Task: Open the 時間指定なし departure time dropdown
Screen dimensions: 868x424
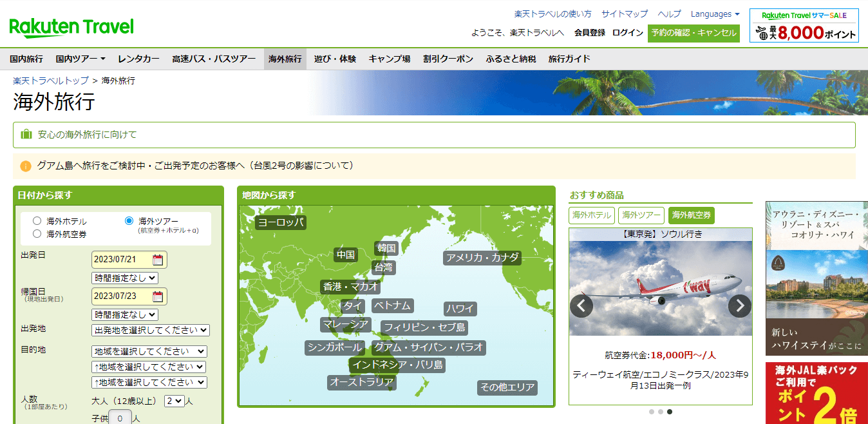Action: (124, 278)
